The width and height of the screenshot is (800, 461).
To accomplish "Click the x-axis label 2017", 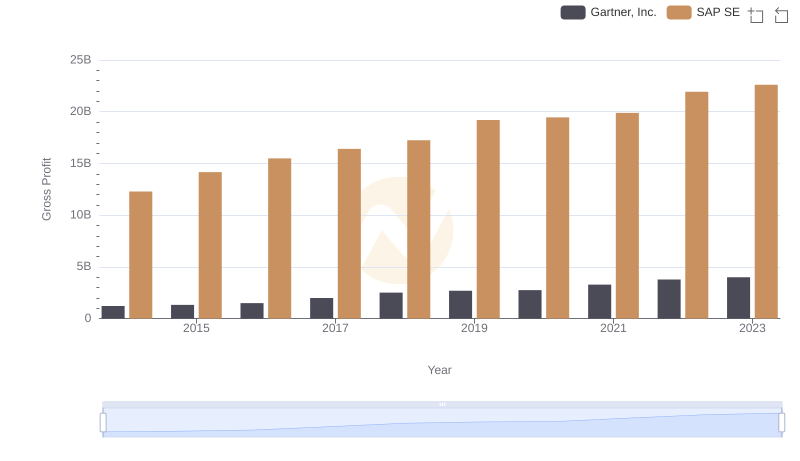I will tap(335, 328).
